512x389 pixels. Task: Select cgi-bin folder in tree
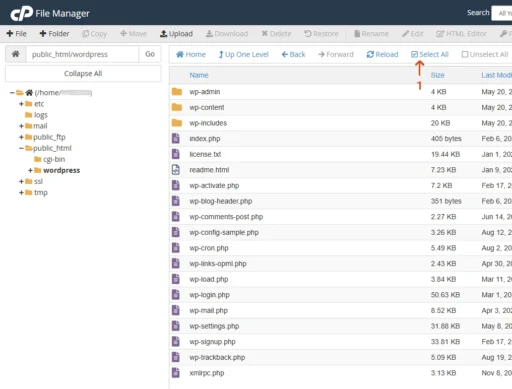(x=50, y=159)
